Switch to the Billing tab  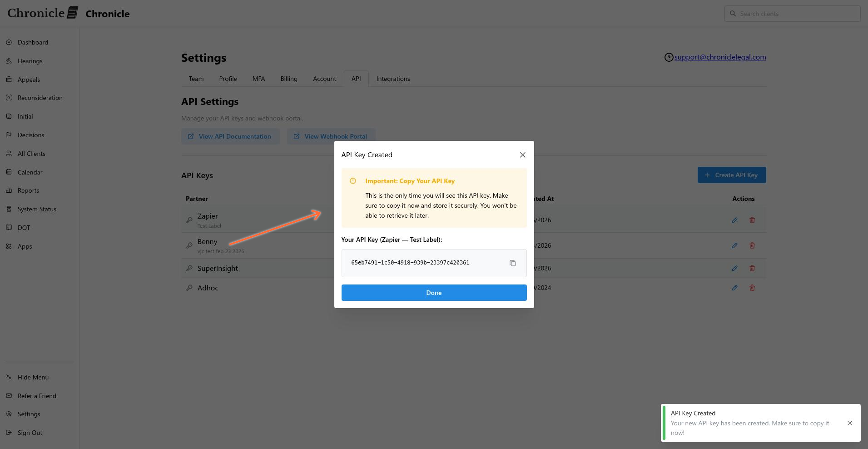coord(289,79)
